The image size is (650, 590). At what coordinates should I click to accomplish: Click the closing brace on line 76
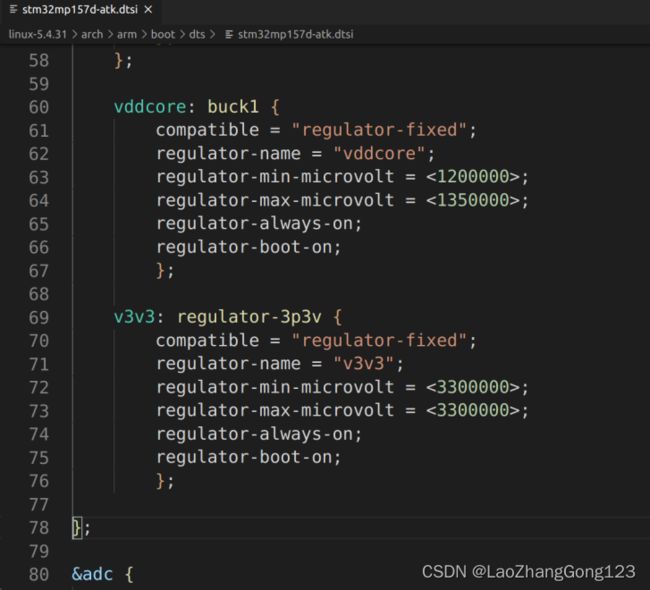tap(161, 481)
